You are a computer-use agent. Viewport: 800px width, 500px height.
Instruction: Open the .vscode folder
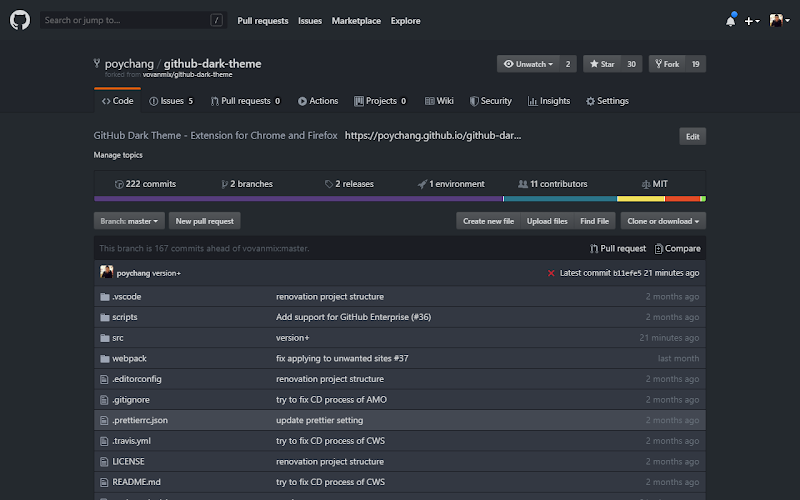pos(127,297)
